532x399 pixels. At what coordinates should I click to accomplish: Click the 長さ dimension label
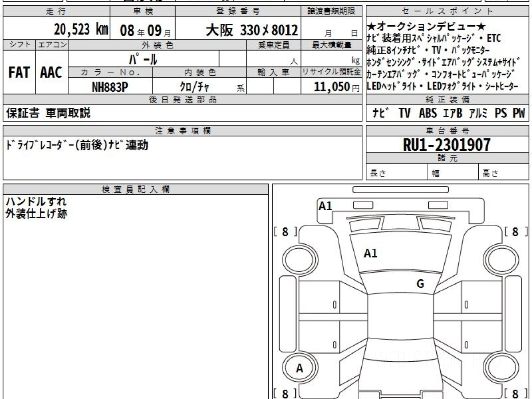(378, 174)
